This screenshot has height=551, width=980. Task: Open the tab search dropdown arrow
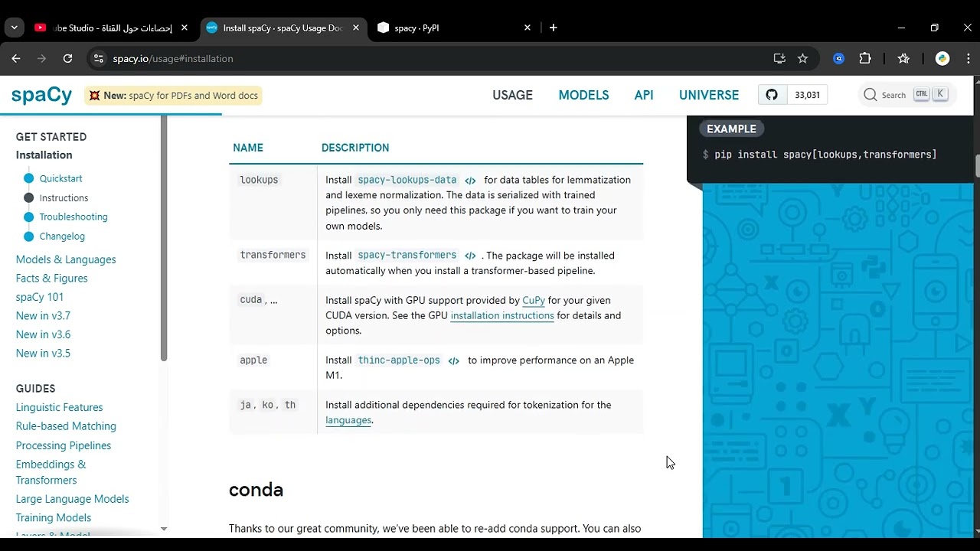(x=14, y=28)
